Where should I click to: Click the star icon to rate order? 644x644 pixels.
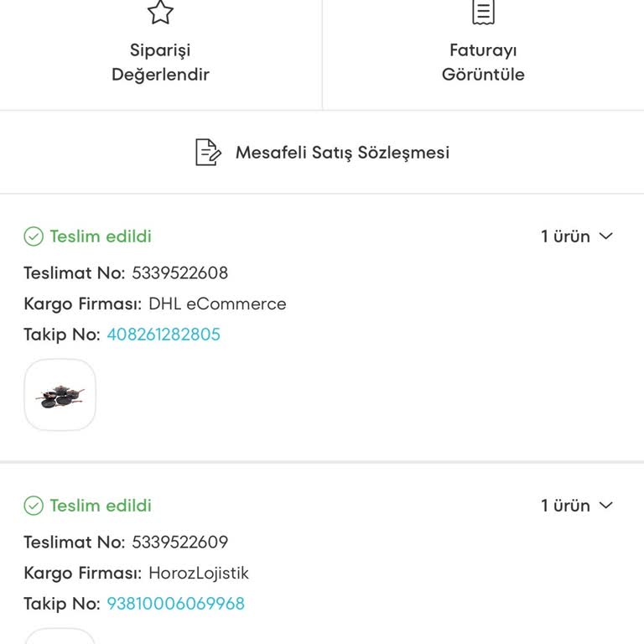tap(160, 12)
